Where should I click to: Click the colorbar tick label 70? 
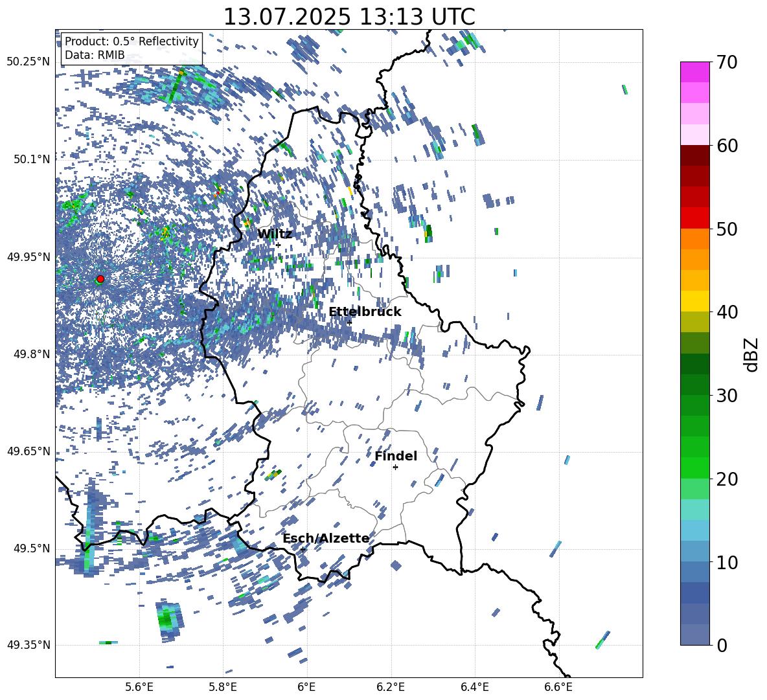coord(727,63)
